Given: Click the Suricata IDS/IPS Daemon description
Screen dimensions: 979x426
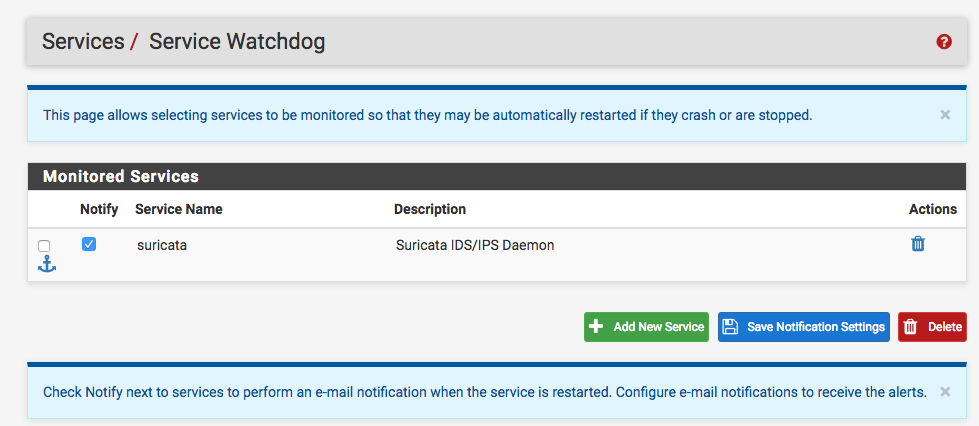Looking at the screenshot, I should click(475, 245).
